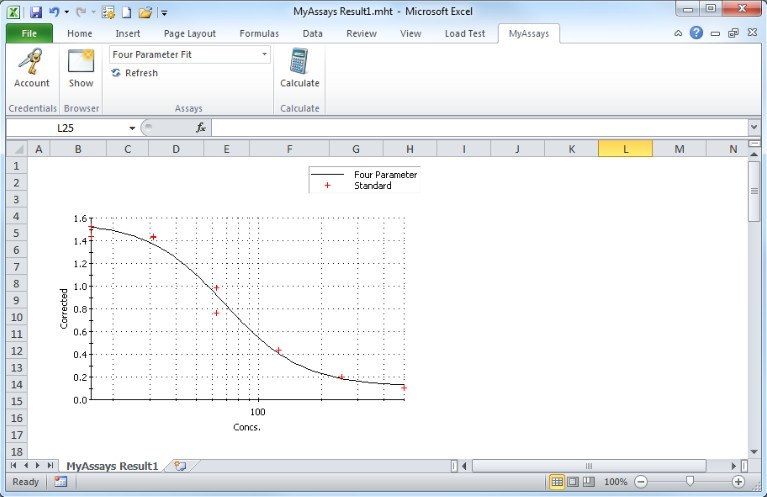Select column L header
The width and height of the screenshot is (767, 497).
coord(625,149)
